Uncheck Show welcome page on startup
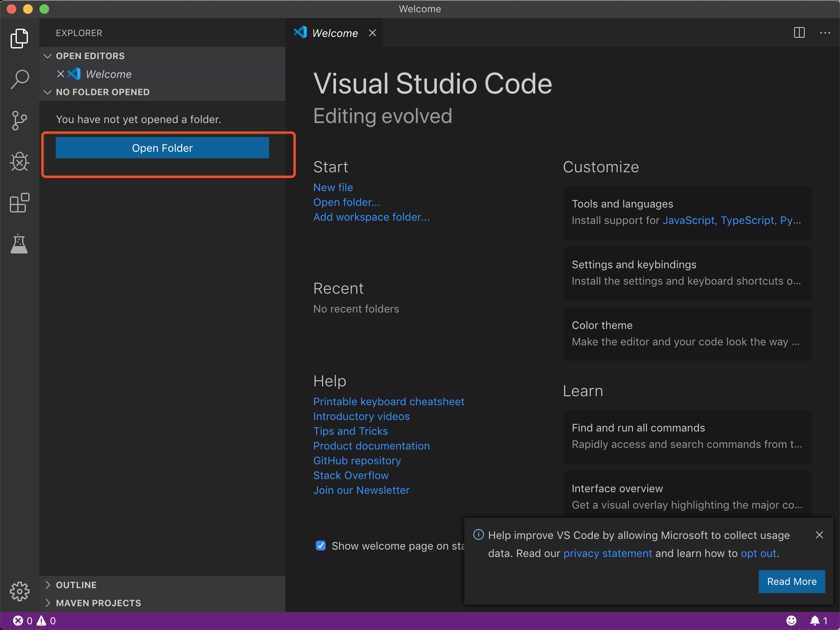 (x=320, y=546)
